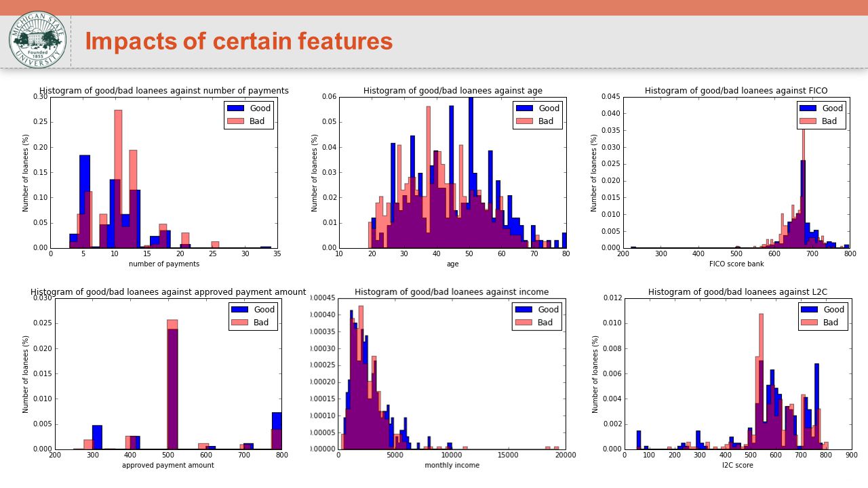Click the 20000 tick on income x-axis
This screenshot has width=868, height=488.
566,456
